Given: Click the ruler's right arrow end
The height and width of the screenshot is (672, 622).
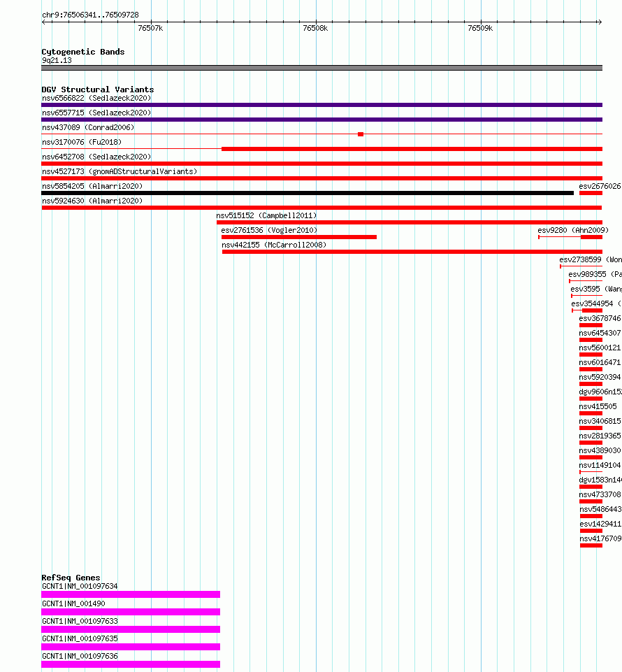Looking at the screenshot, I should [x=600, y=22].
